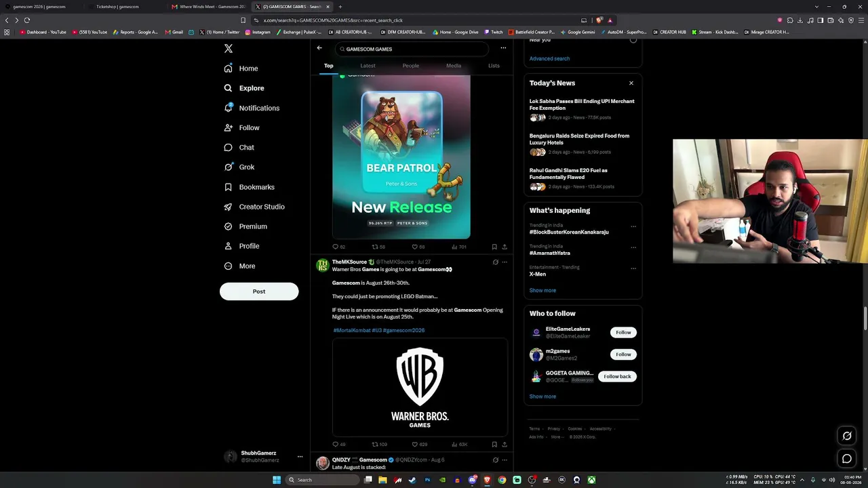This screenshot has height=488, width=868.
Task: Select the 'Near you' radio option
Action: coord(633,40)
